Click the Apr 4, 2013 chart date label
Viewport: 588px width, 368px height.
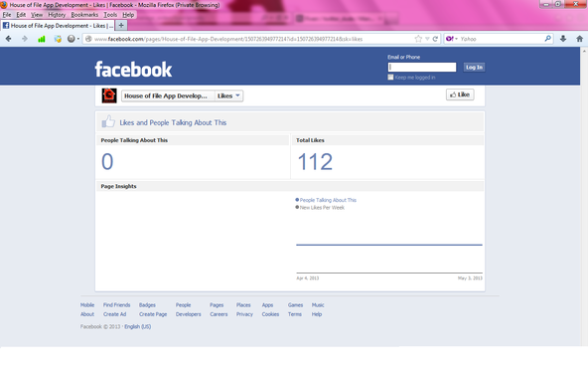tap(308, 278)
